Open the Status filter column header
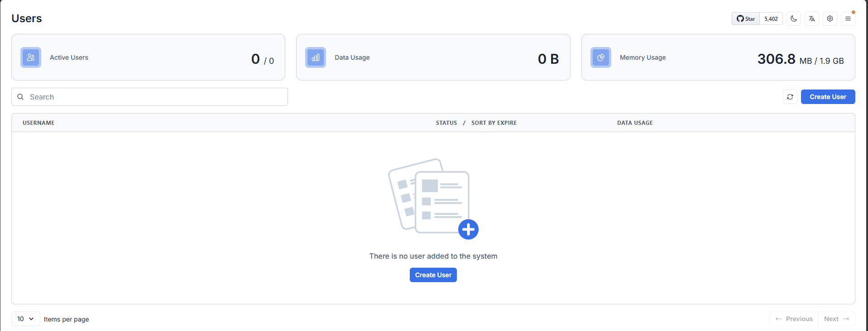Viewport: 868px width, 331px height. pos(446,123)
